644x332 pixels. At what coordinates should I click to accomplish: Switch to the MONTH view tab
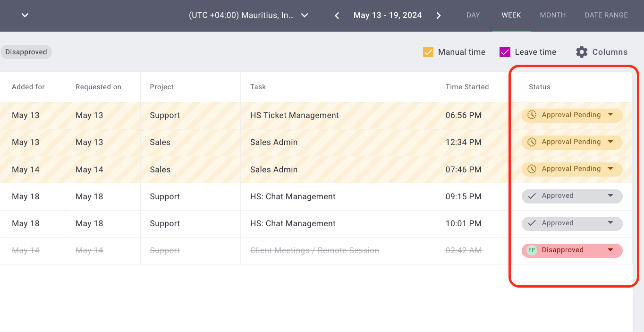(x=552, y=15)
